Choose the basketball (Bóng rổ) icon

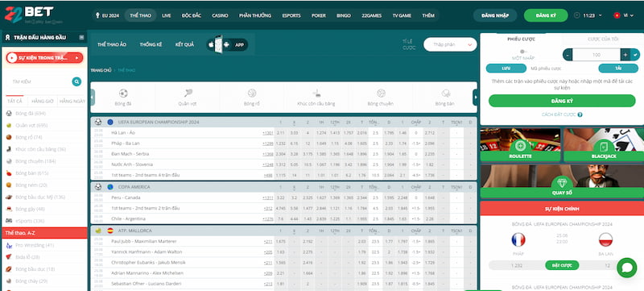252,94
